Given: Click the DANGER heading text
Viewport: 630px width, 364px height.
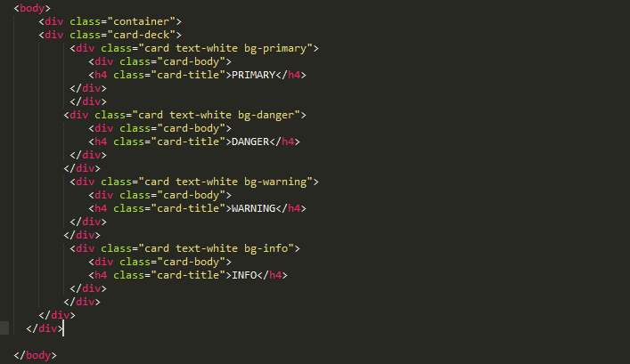Looking at the screenshot, I should pyautogui.click(x=250, y=142).
